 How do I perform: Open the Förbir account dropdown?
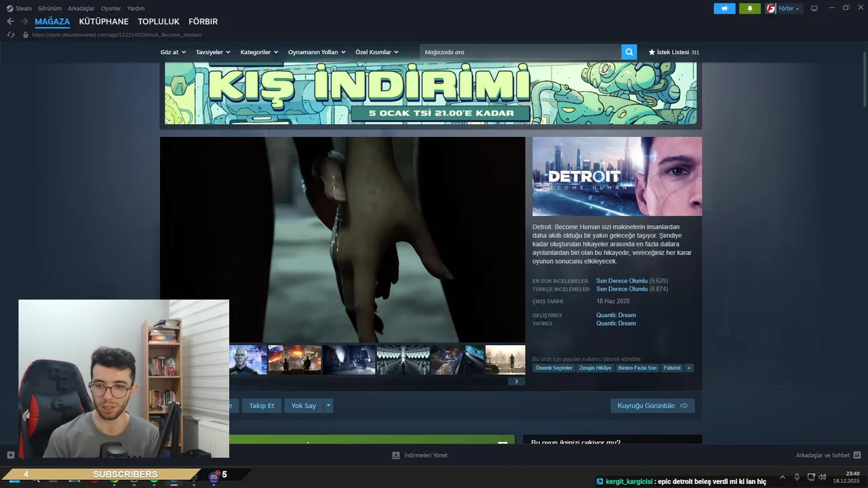789,8
